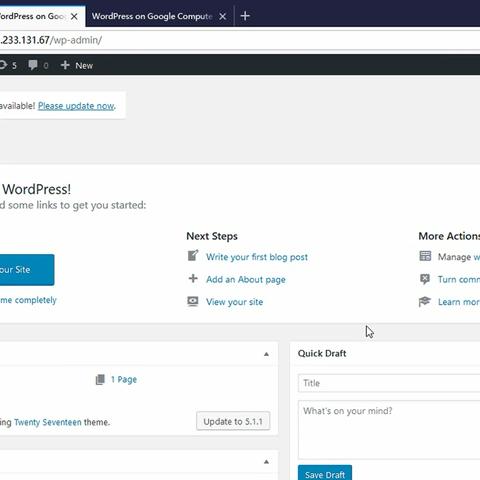The width and height of the screenshot is (480, 480).
Task: Select the first WordPress on Goo tab
Action: (33, 16)
